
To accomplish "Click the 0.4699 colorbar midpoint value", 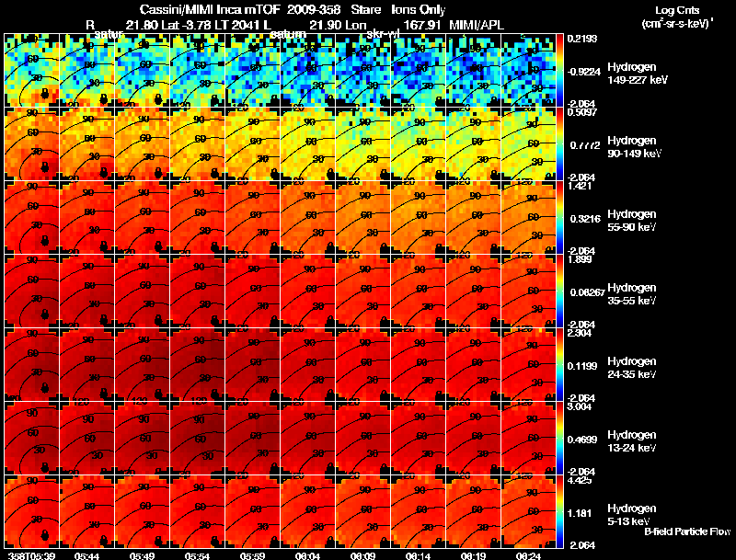I will pos(582,440).
